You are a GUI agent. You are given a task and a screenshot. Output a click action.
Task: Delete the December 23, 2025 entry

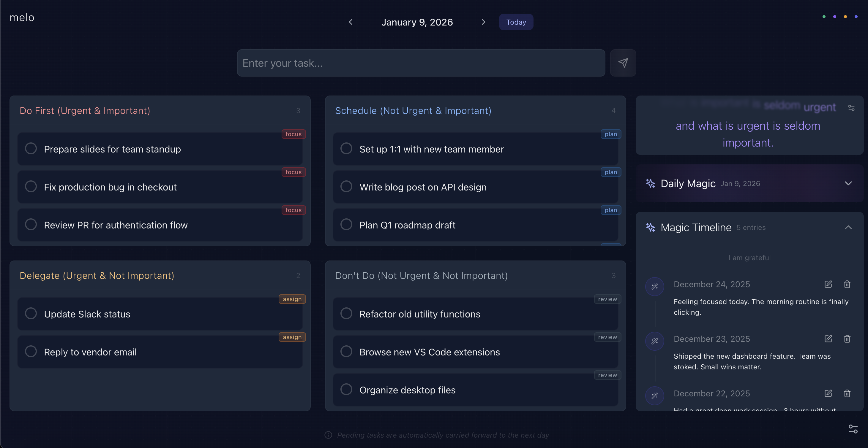(848, 339)
